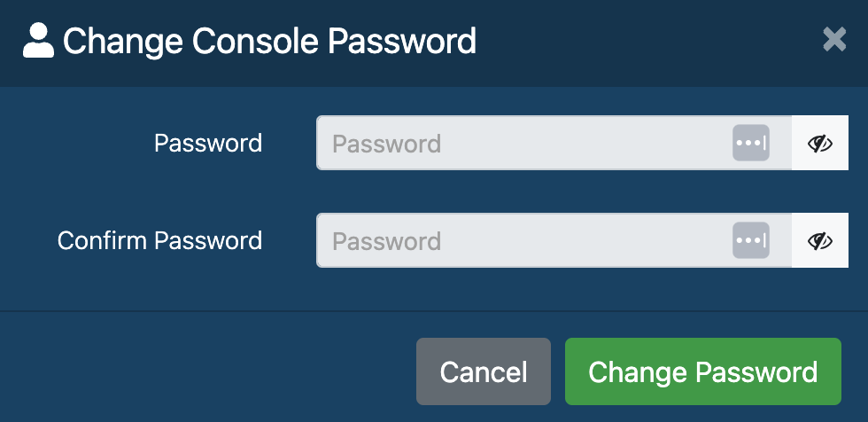Click the "Confirm Password" field label
Image resolution: width=868 pixels, height=422 pixels.
click(160, 240)
